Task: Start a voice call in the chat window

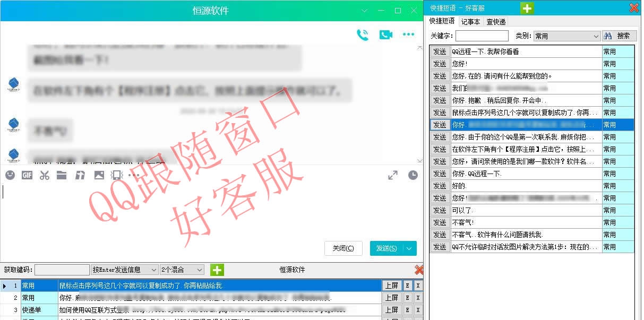Action: (363, 35)
